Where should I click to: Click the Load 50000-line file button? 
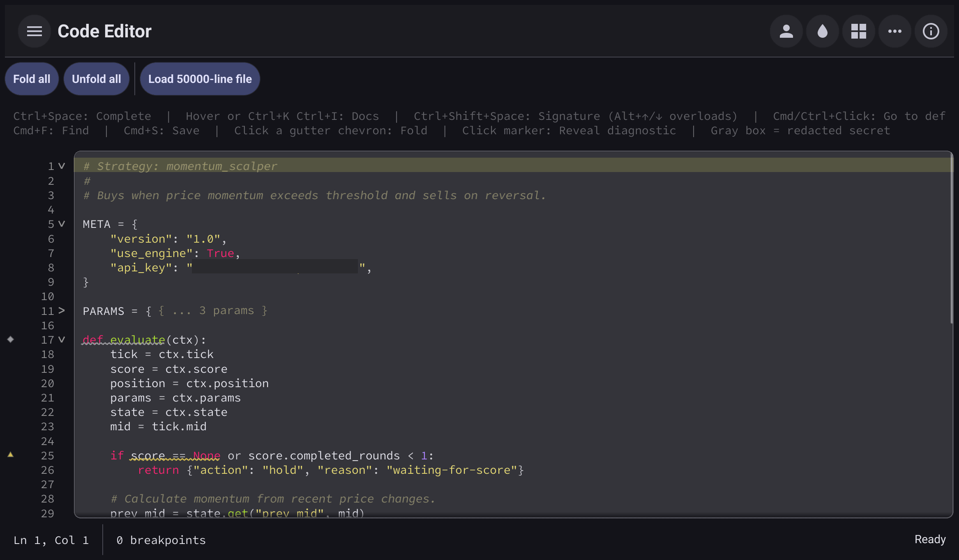(200, 79)
